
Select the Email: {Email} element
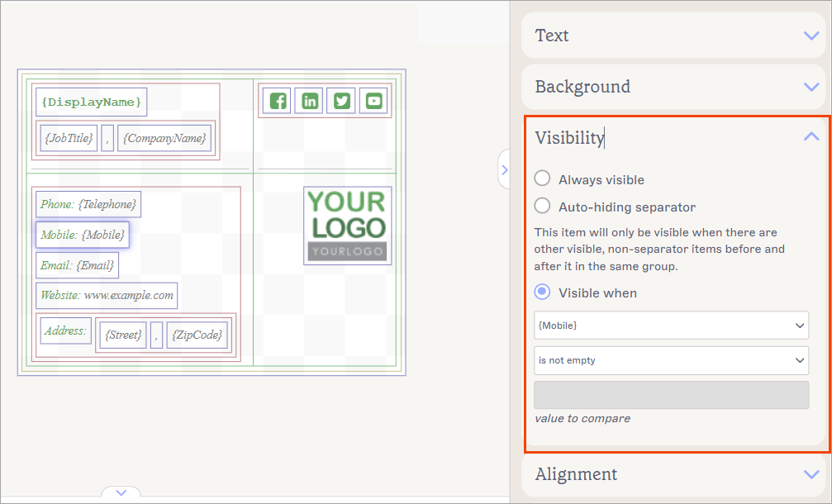click(77, 265)
